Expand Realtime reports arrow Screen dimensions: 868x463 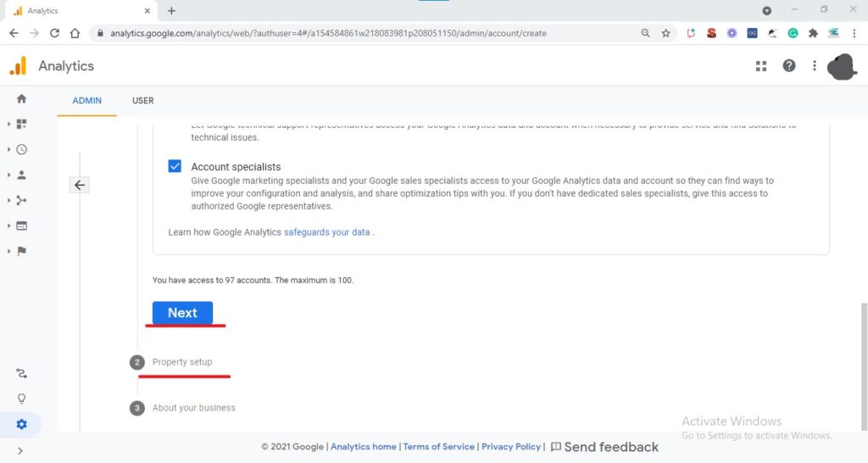tap(8, 149)
